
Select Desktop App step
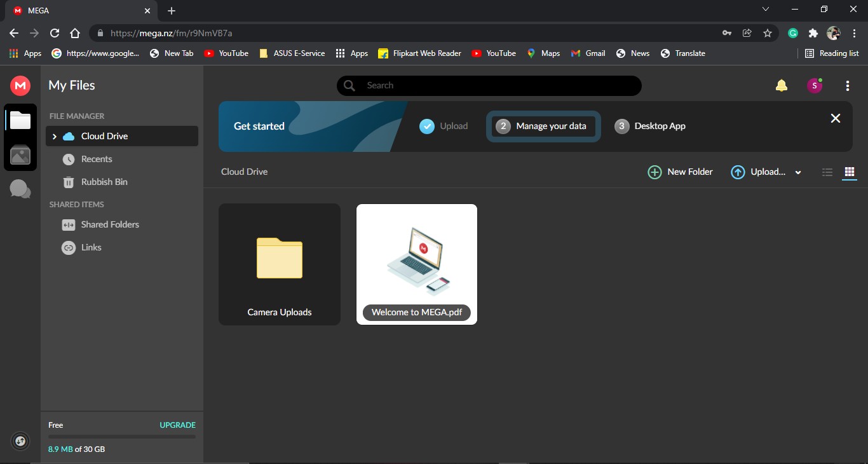[x=650, y=126]
